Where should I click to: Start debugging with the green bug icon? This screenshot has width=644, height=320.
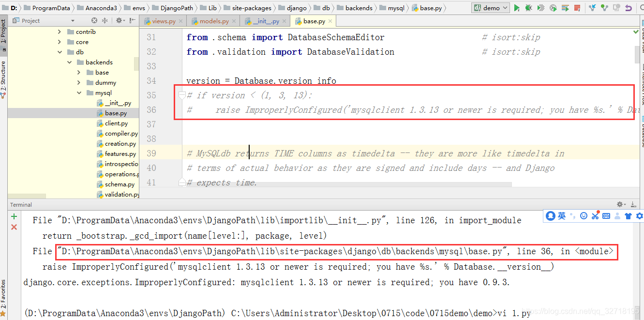pos(529,8)
